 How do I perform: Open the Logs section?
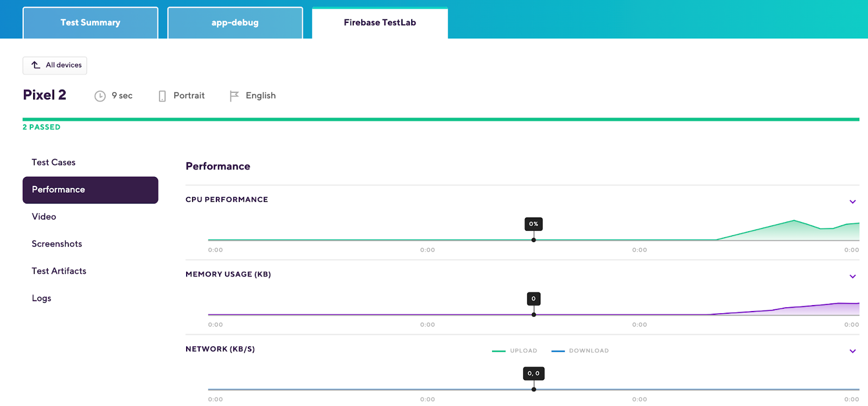(x=90, y=298)
